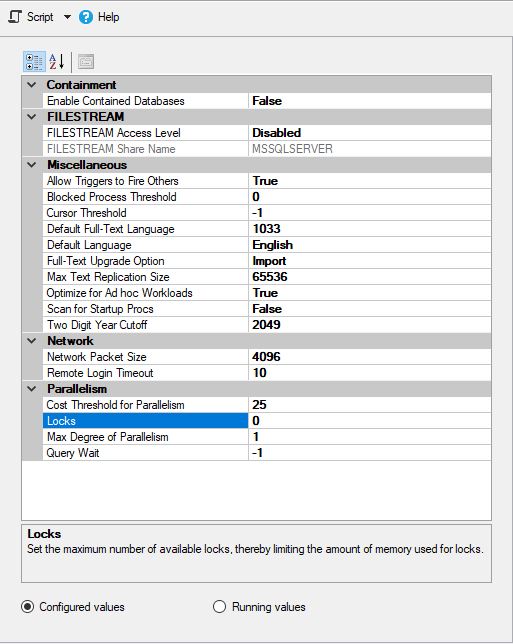513x644 pixels.
Task: Click the 2049 value field
Action: (x=370, y=325)
